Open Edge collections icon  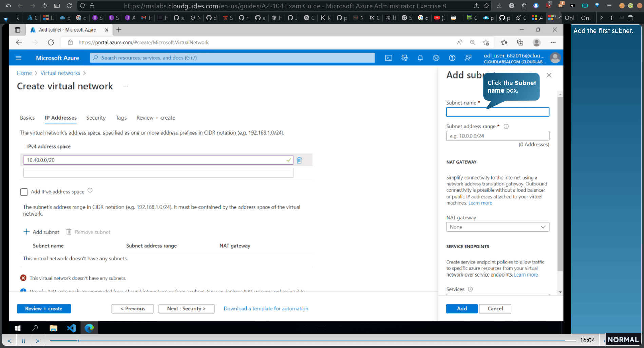click(520, 42)
